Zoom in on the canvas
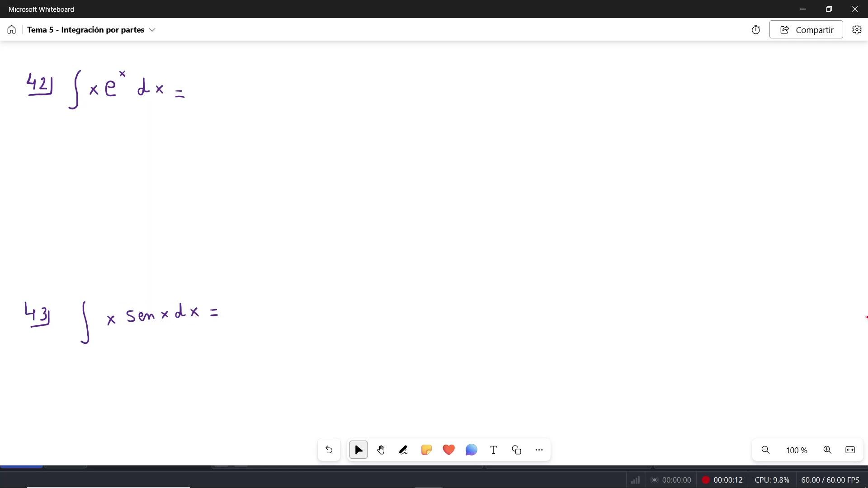 (x=827, y=450)
